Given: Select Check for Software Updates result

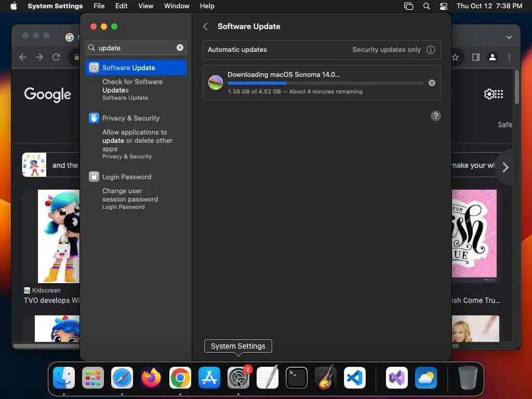Looking at the screenshot, I should [136, 89].
